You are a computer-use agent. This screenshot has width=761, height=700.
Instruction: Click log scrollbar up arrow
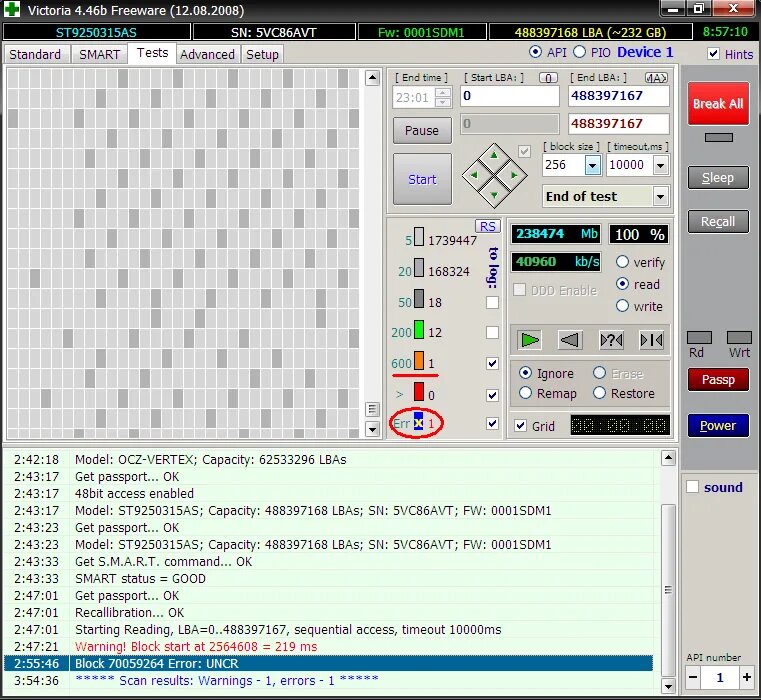[668, 457]
